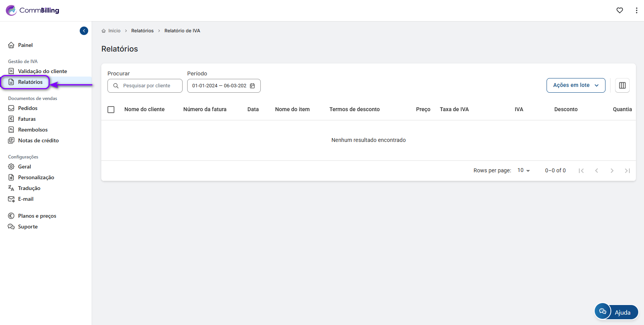This screenshot has width=644, height=325.
Task: Select Faturas from the sidebar
Action: [x=27, y=119]
